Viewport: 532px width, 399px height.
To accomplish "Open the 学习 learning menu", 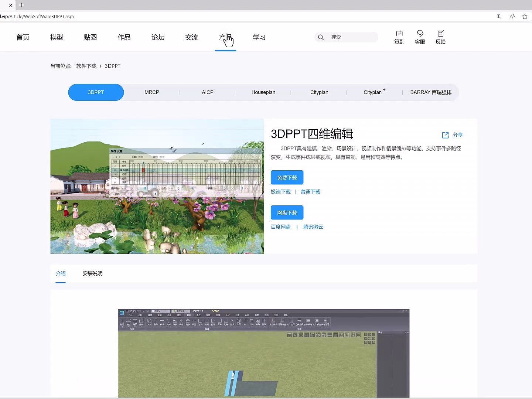I will point(259,37).
